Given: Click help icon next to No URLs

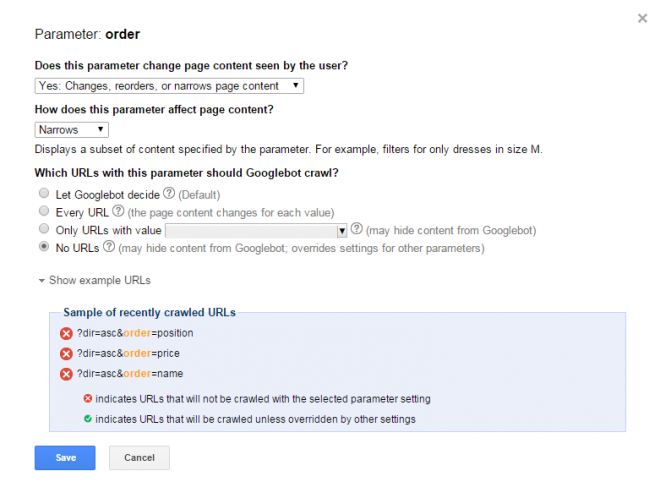Looking at the screenshot, I should click(x=108, y=248).
